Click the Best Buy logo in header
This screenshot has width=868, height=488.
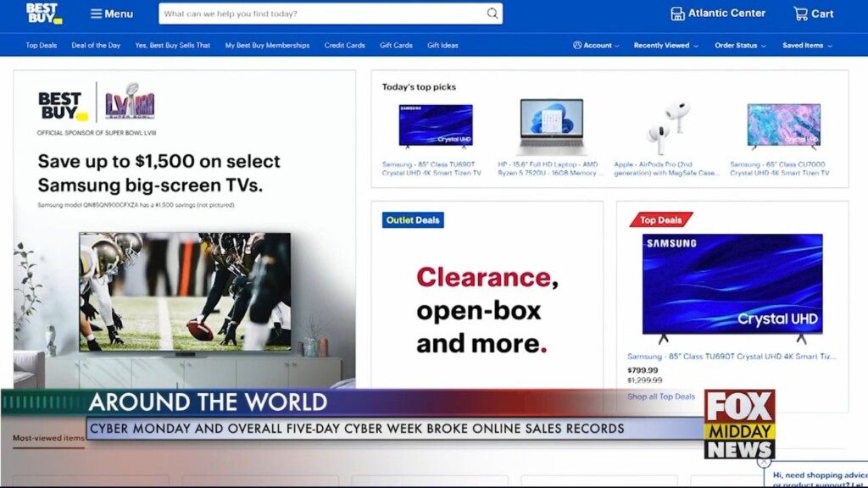click(44, 14)
